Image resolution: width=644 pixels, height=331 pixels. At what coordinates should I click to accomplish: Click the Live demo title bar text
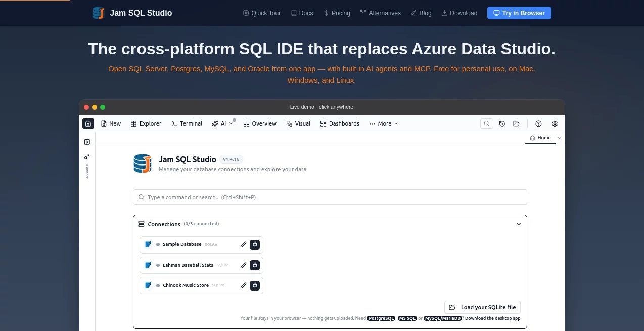tap(321, 107)
